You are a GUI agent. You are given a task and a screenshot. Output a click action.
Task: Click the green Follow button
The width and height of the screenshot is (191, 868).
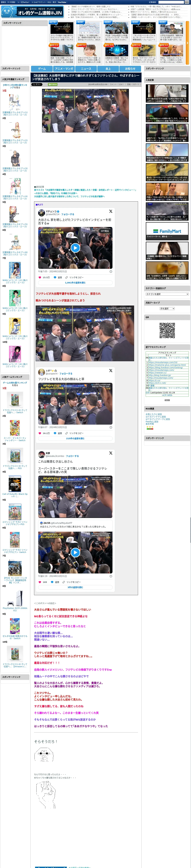click(x=53, y=85)
